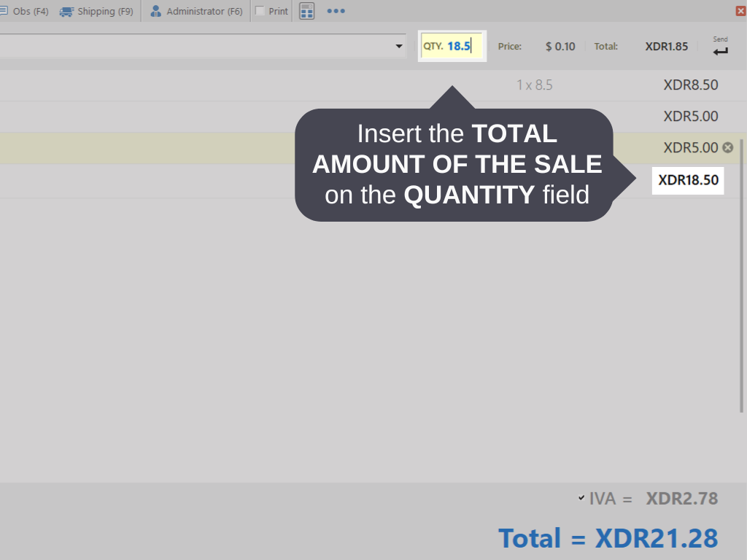
Task: Click the XDR18.50 subtotal value
Action: pyautogui.click(x=688, y=180)
